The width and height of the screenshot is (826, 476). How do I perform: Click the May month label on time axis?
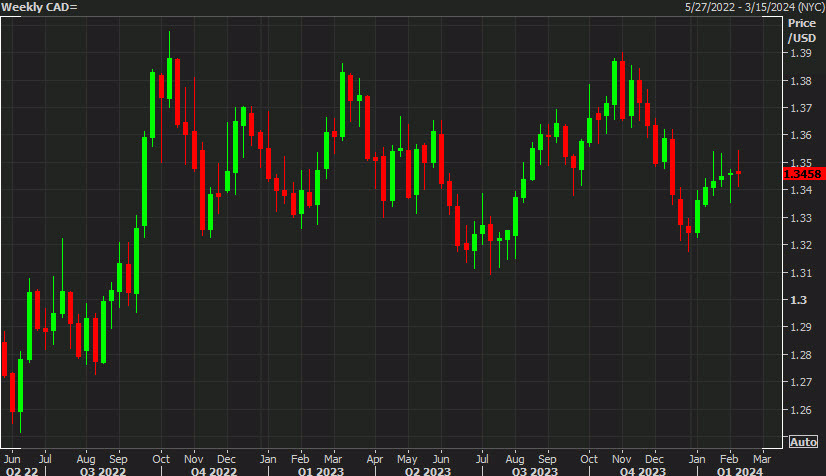407,459
